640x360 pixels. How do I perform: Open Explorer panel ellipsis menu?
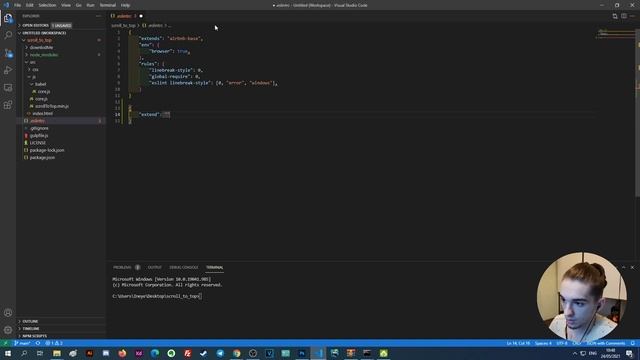[98, 16]
